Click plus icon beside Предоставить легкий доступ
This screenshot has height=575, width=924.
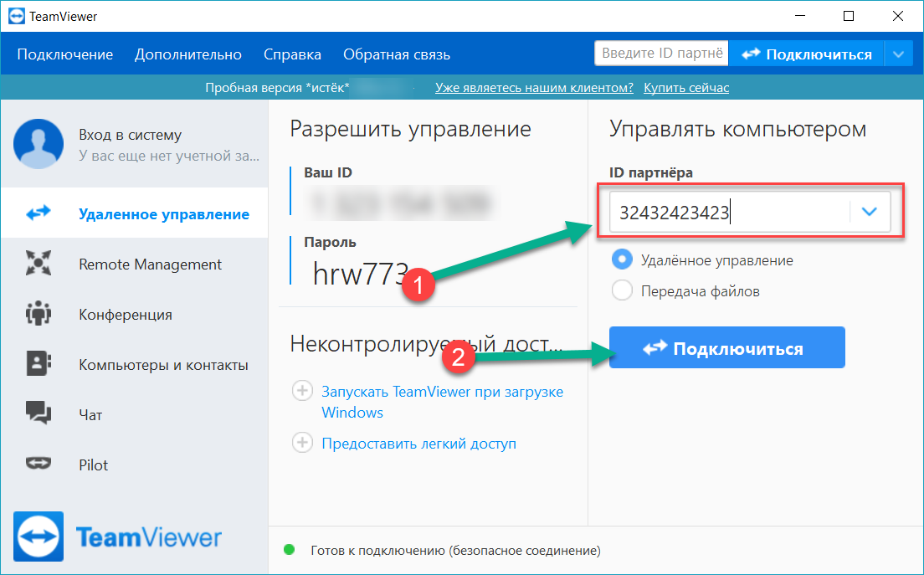click(x=302, y=443)
